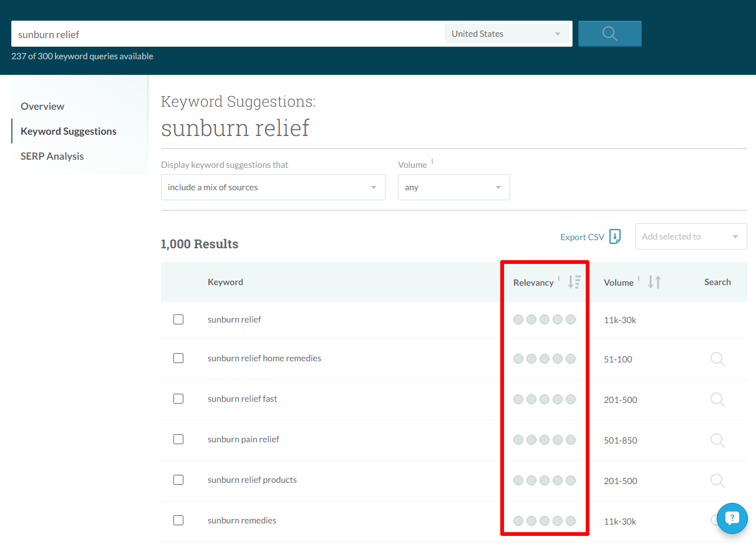Sort by Relevancy using sort icon
The height and width of the screenshot is (544, 756).
coord(574,282)
